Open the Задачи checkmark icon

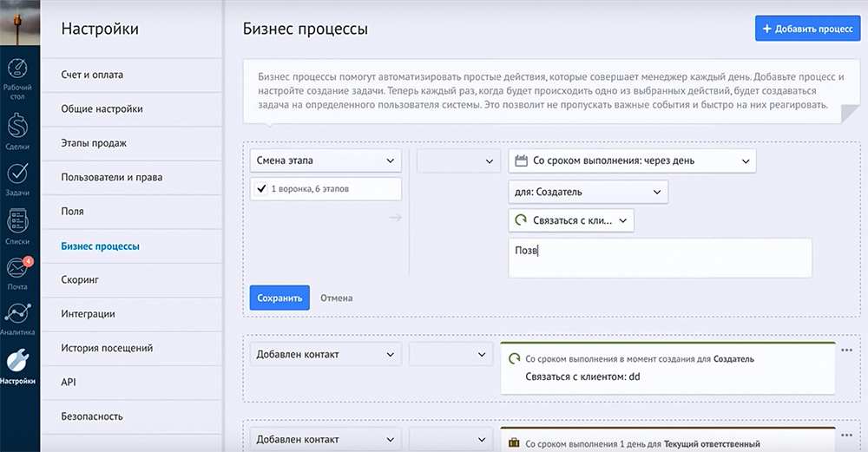[17, 174]
